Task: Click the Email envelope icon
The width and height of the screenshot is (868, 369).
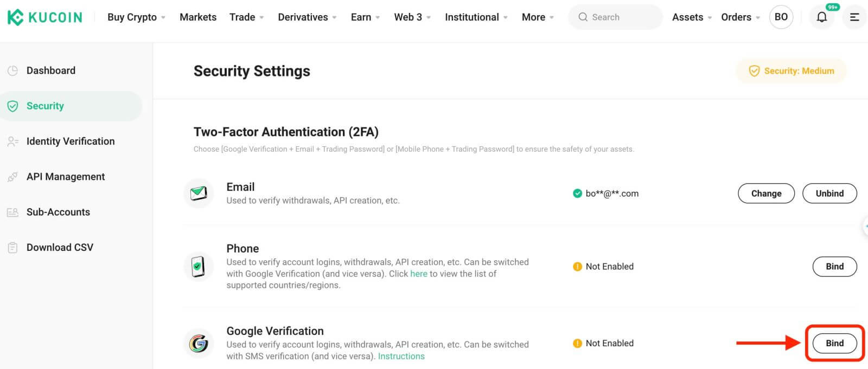Action: pos(199,193)
